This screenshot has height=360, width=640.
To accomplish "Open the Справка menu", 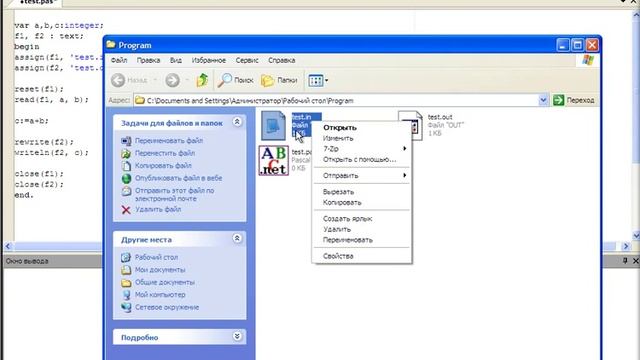I will pyautogui.click(x=282, y=60).
